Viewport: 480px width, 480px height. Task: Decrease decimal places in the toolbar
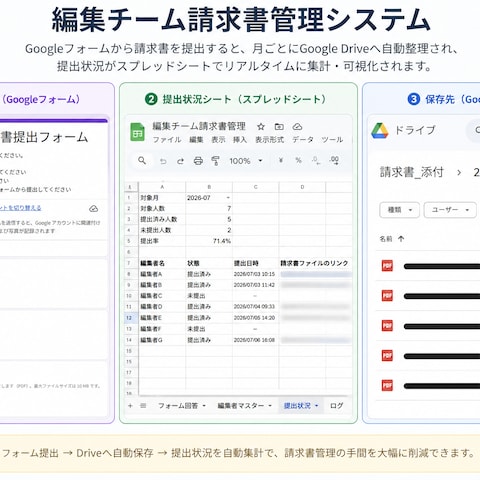(x=316, y=161)
